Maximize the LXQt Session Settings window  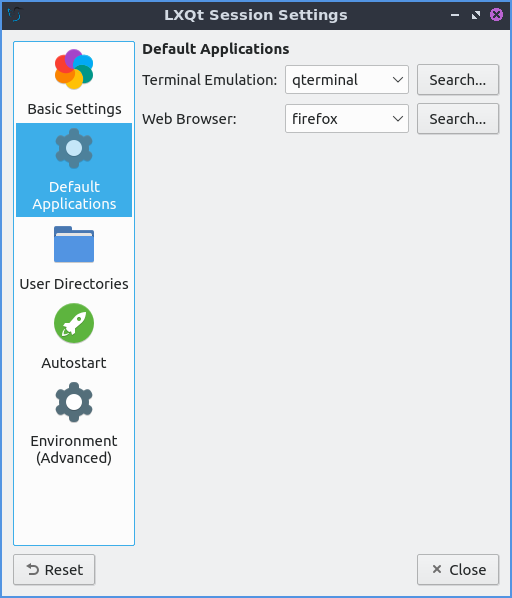tap(476, 15)
